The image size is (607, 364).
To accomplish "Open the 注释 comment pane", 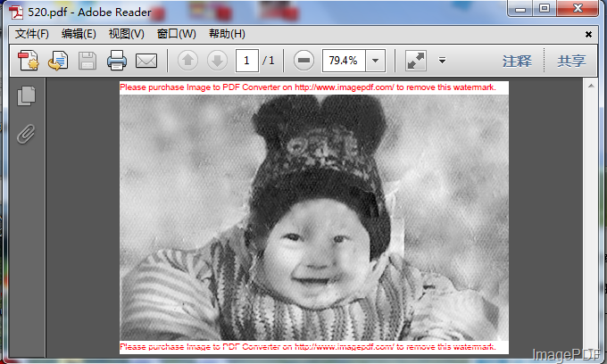I will click(x=517, y=61).
